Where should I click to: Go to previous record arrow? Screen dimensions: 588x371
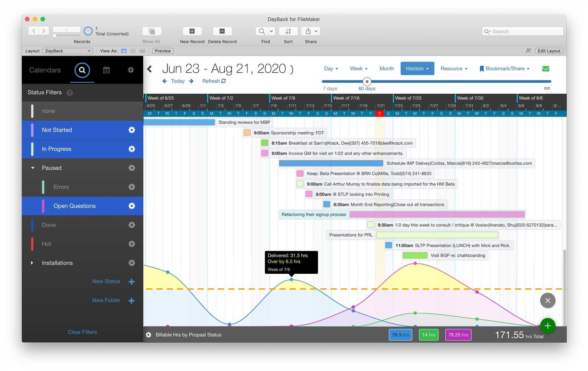point(34,31)
